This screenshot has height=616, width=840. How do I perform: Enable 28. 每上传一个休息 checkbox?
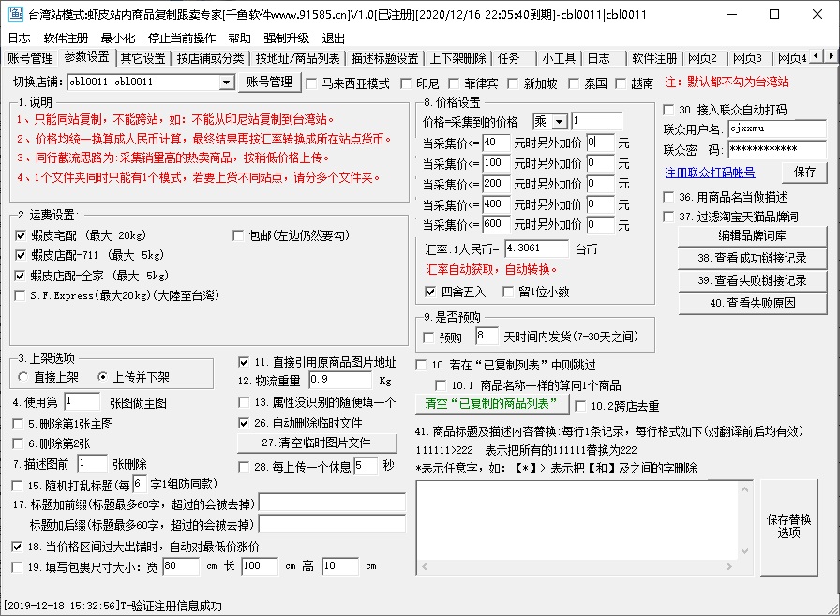point(243,467)
